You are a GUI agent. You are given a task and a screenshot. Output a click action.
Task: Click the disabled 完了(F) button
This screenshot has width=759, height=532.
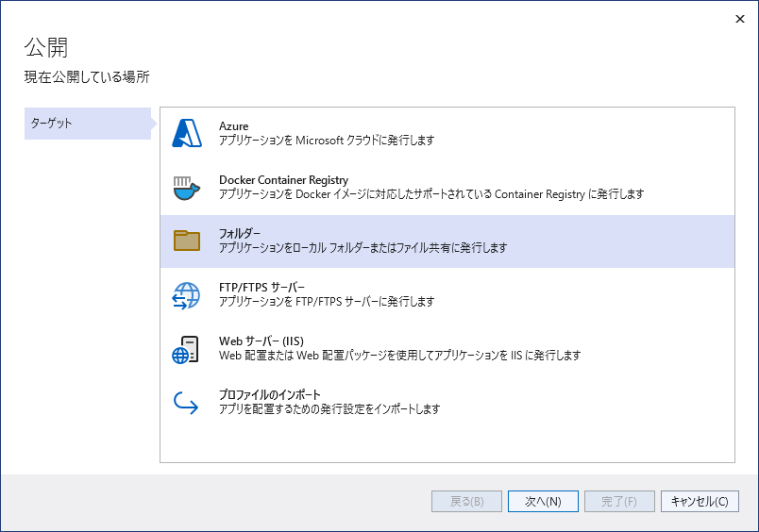619,502
